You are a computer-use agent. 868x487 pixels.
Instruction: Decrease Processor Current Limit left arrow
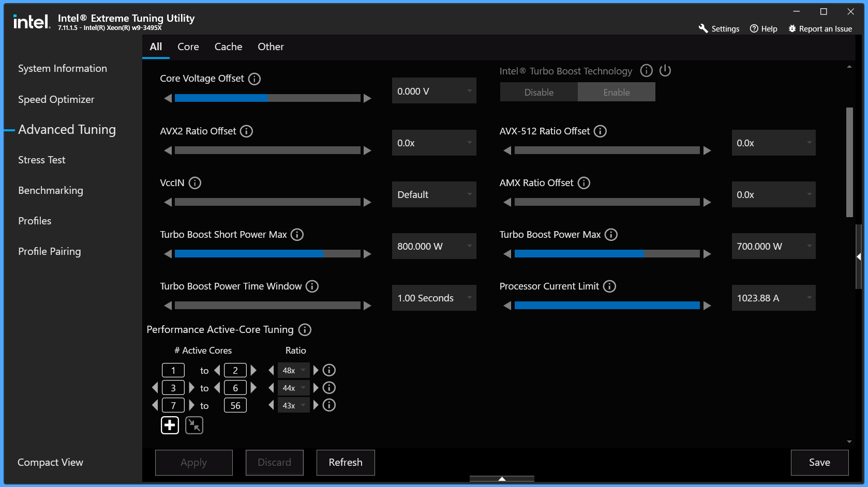tap(507, 306)
